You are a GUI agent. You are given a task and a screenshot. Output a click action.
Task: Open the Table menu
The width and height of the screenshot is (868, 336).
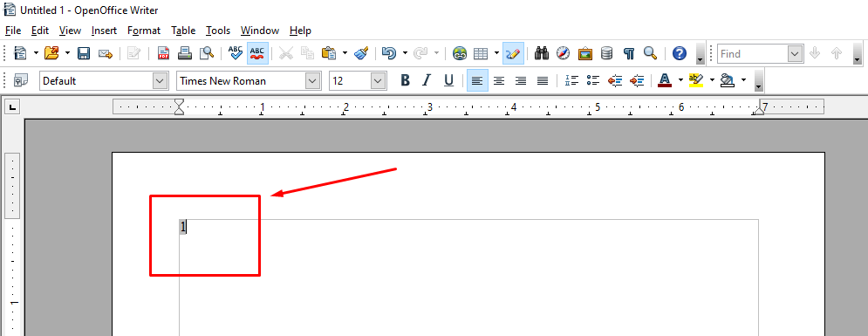point(183,31)
